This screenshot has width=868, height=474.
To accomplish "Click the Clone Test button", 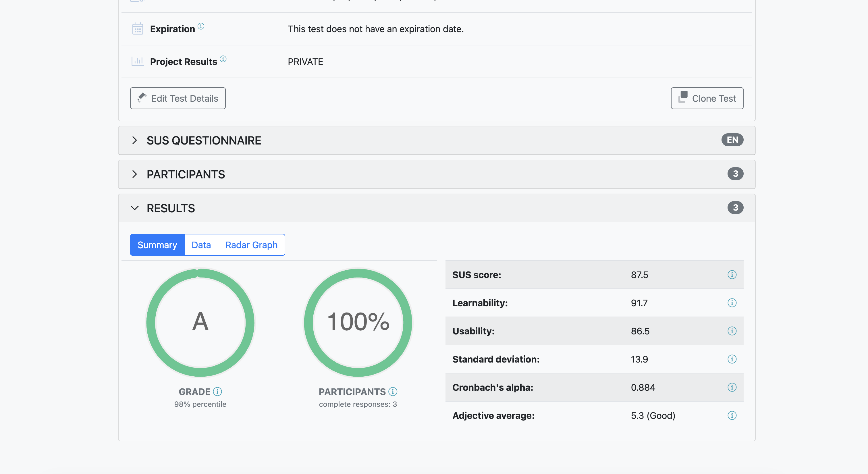I will (707, 99).
